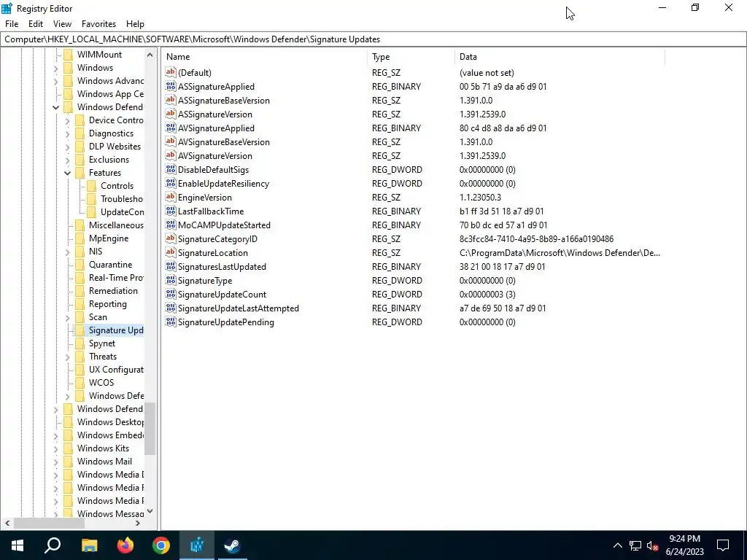Screen dimensions: 747x560
Task: Click the tree pane vertical scrollbar thumb
Action: tap(150, 429)
